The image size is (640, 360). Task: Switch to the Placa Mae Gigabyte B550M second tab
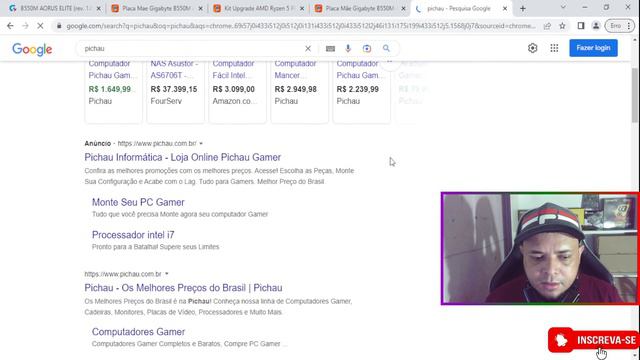(x=157, y=8)
